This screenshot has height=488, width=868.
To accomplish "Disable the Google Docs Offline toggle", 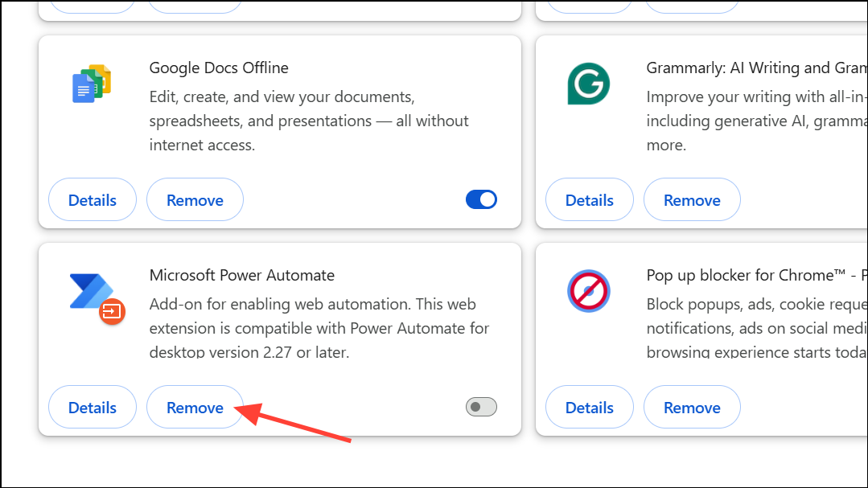I will [481, 199].
